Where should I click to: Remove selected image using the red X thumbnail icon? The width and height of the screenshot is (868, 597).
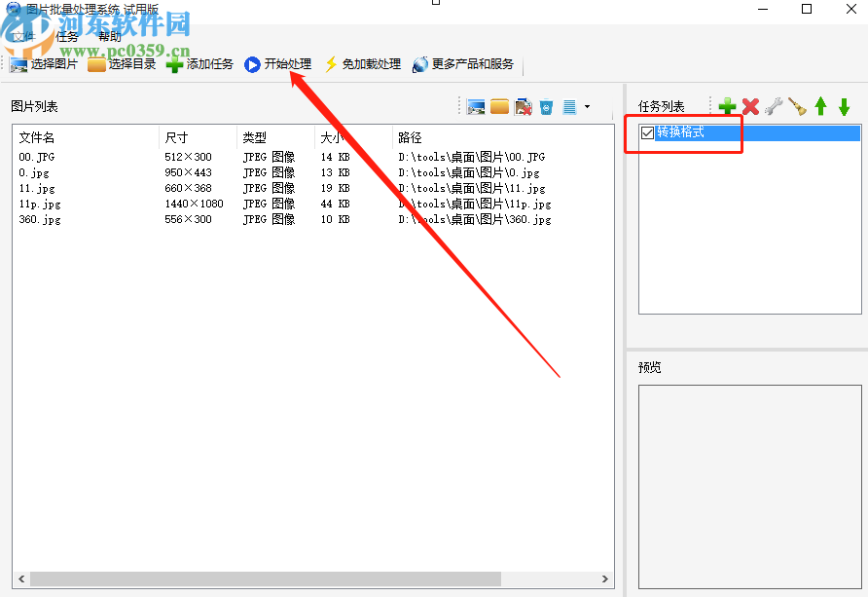click(x=524, y=107)
